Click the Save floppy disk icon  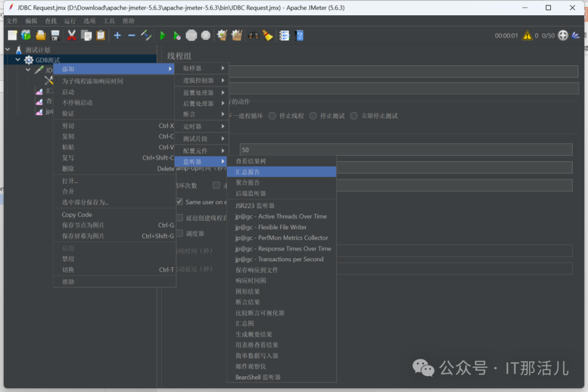pos(55,35)
